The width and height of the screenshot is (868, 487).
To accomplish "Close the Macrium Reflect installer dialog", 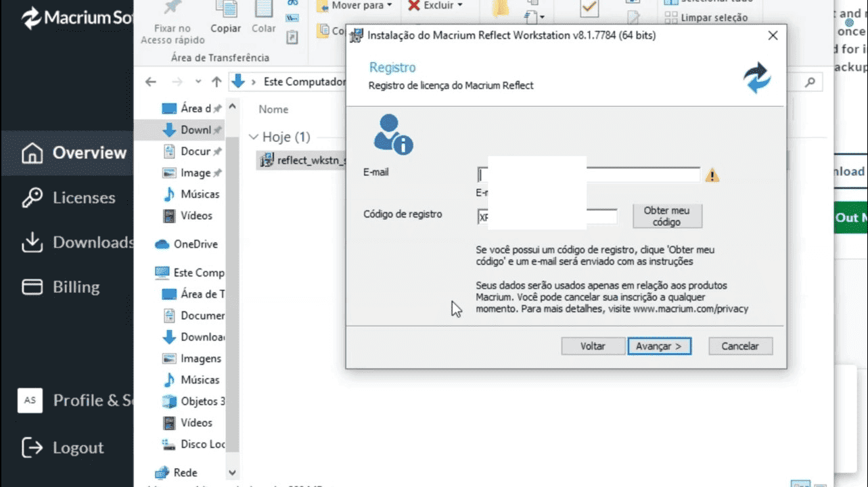I will tap(773, 36).
